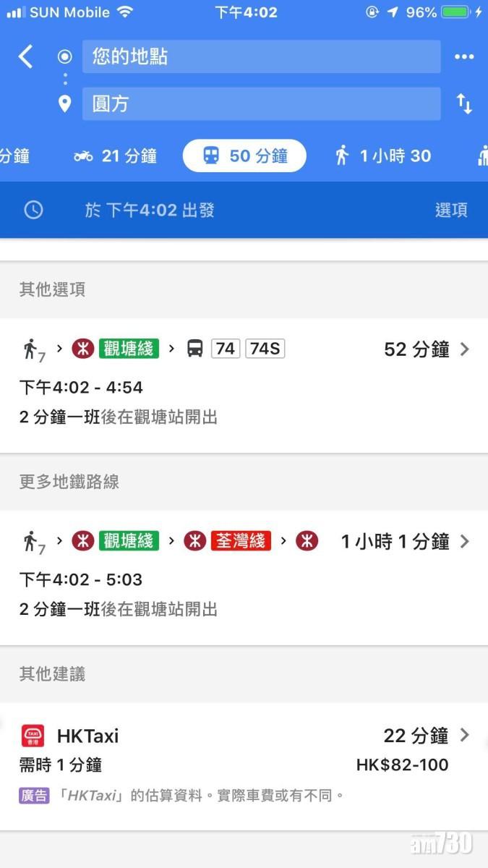Expand the 52 分鐘 route details chevron

[x=466, y=349]
